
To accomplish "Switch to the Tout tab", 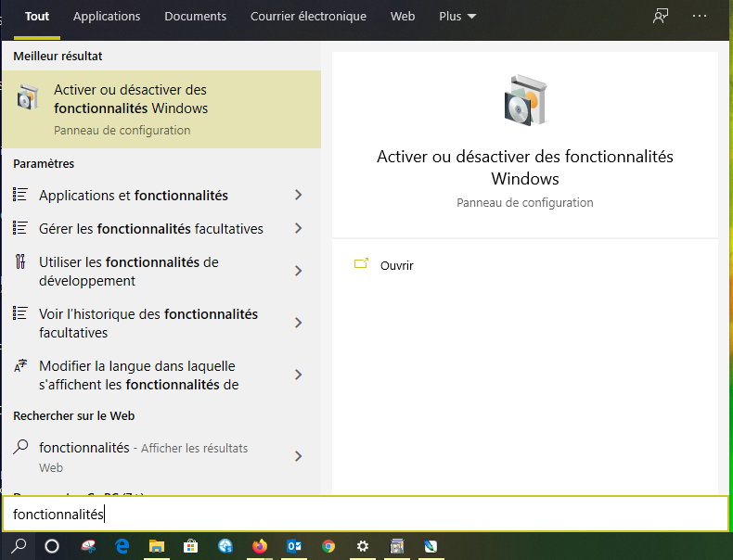I will click(37, 17).
